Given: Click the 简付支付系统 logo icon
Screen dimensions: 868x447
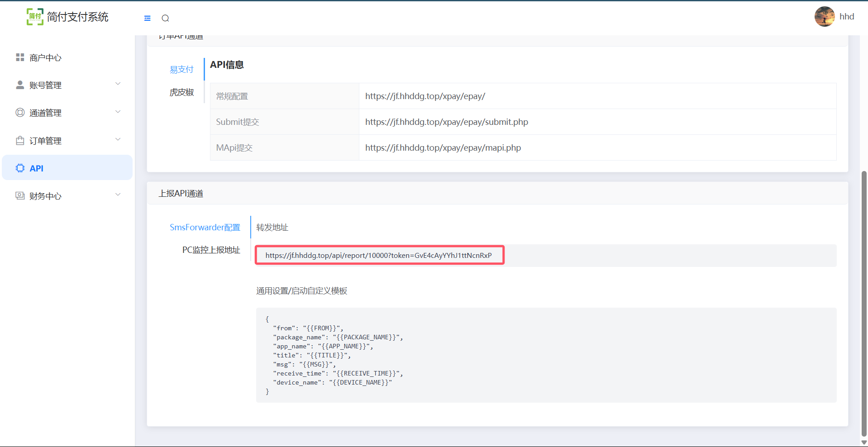Looking at the screenshot, I should (x=35, y=17).
